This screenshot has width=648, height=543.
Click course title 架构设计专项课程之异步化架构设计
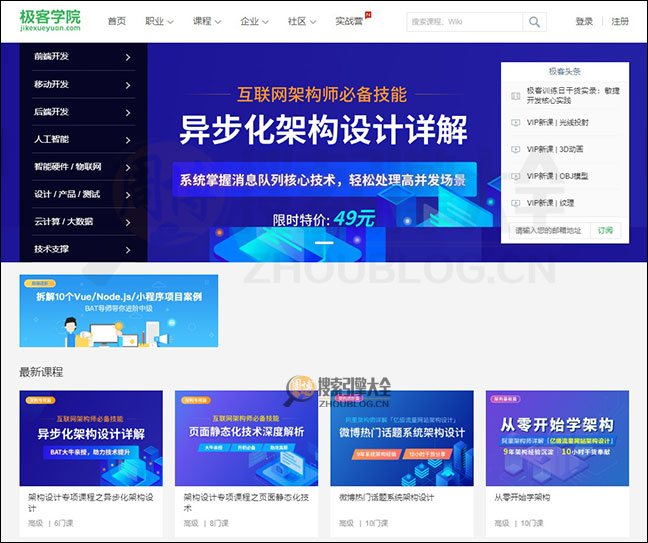(91, 503)
